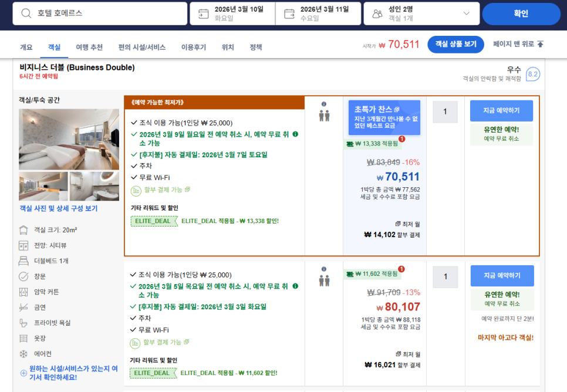Open the bathroom thumbnail photo

95,186
